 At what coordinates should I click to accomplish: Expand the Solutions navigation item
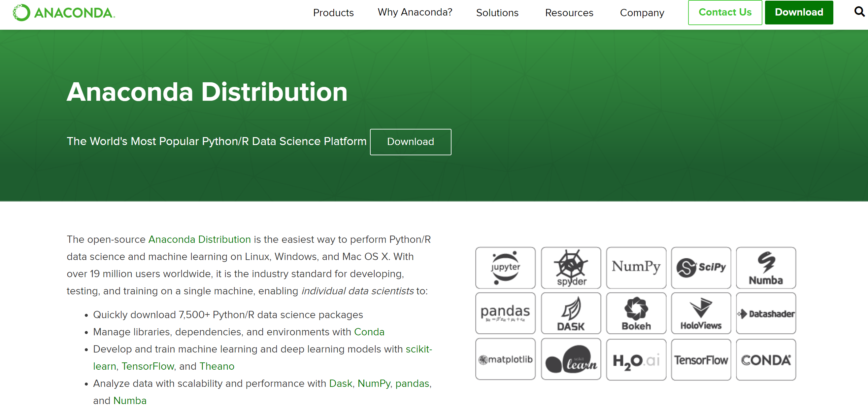(x=497, y=13)
